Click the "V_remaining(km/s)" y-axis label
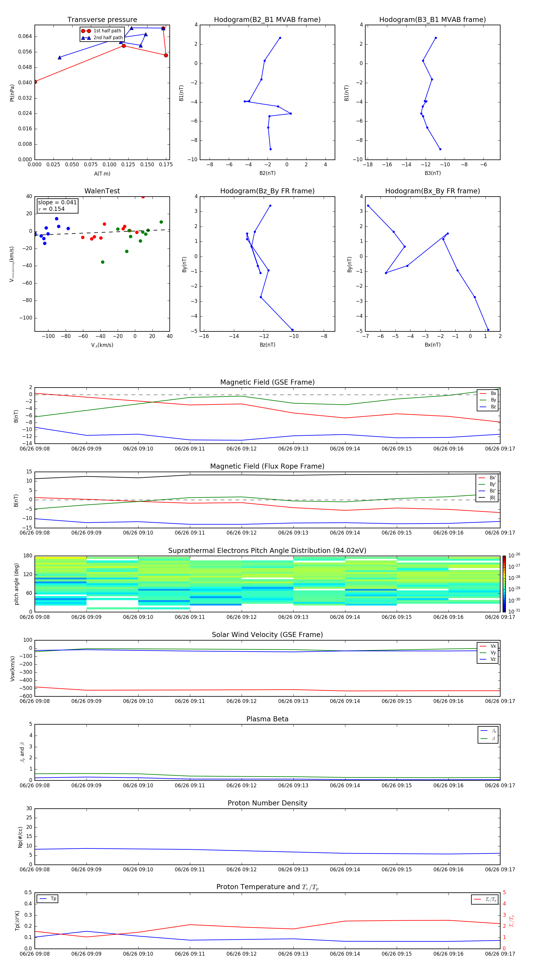The height and width of the screenshot is (980, 535). point(12,264)
